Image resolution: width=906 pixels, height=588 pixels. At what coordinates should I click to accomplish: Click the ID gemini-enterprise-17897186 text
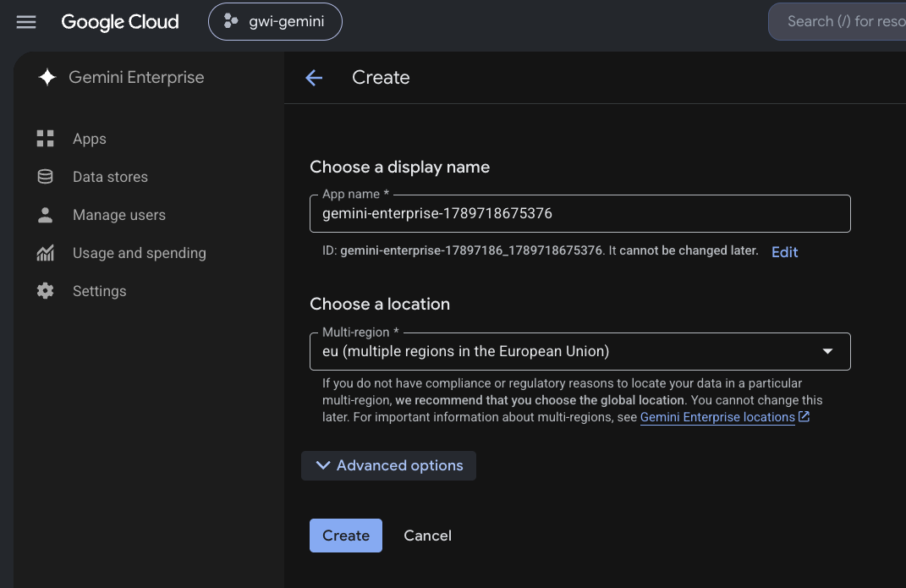(462, 250)
